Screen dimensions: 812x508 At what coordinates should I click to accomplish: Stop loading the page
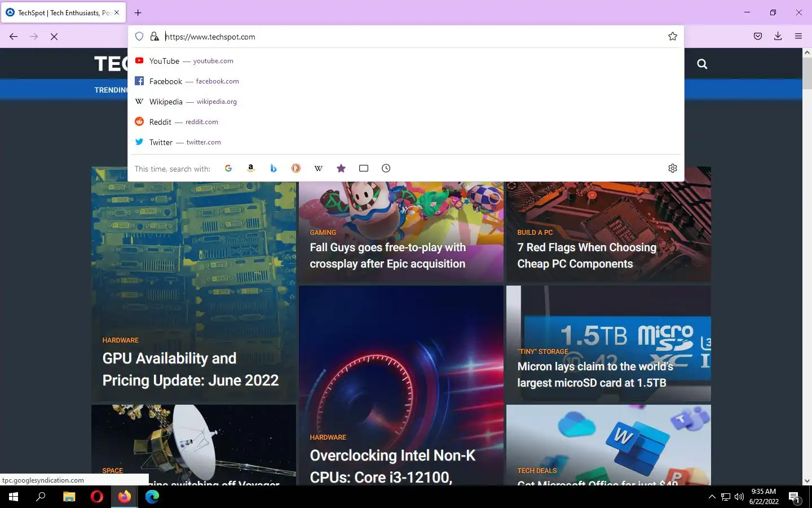click(54, 36)
